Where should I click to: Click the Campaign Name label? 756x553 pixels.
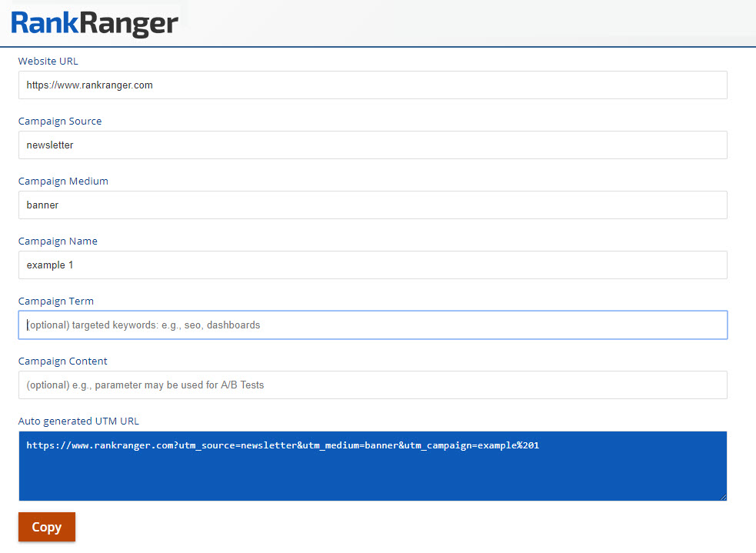coord(58,242)
